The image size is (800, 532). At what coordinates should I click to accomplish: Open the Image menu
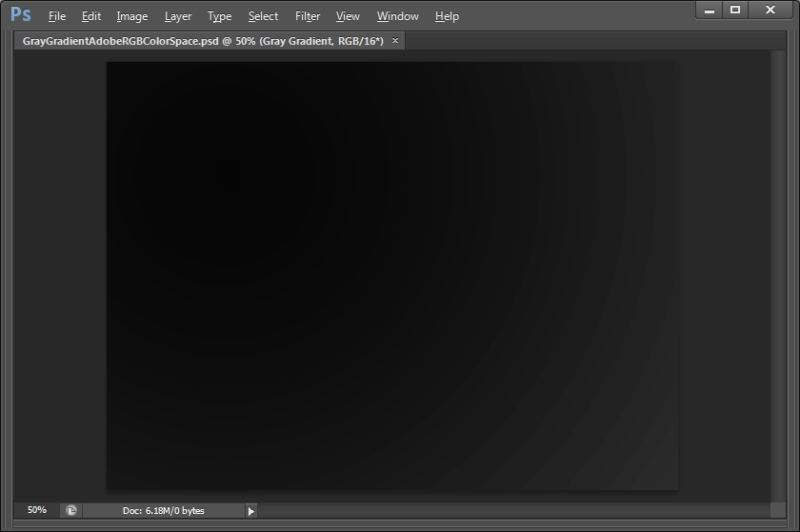pyautogui.click(x=132, y=16)
